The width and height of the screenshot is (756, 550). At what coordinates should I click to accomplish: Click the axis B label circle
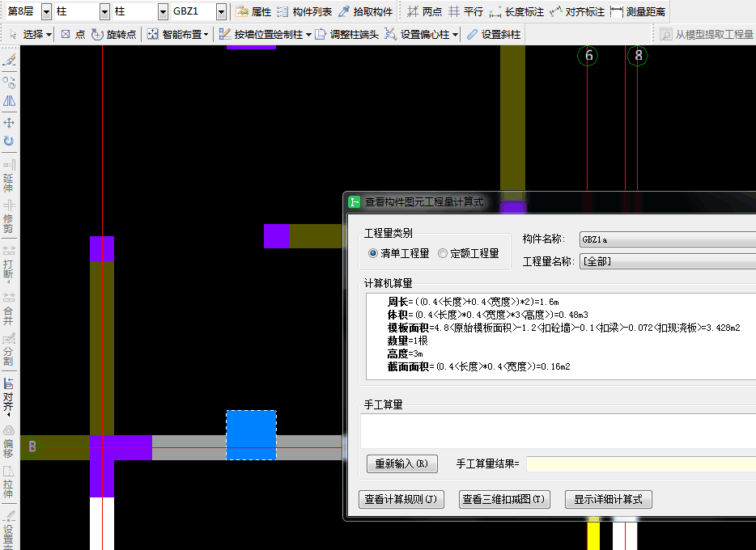32,447
